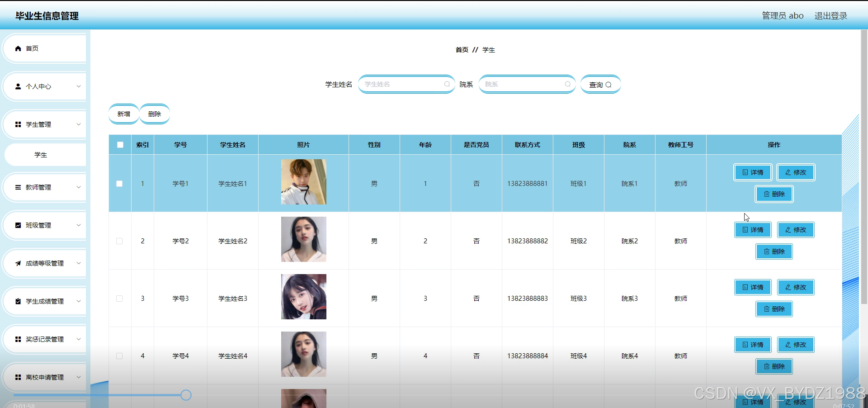Select the 学生 submenu item
Viewport: 868px width, 408px height.
[x=45, y=155]
